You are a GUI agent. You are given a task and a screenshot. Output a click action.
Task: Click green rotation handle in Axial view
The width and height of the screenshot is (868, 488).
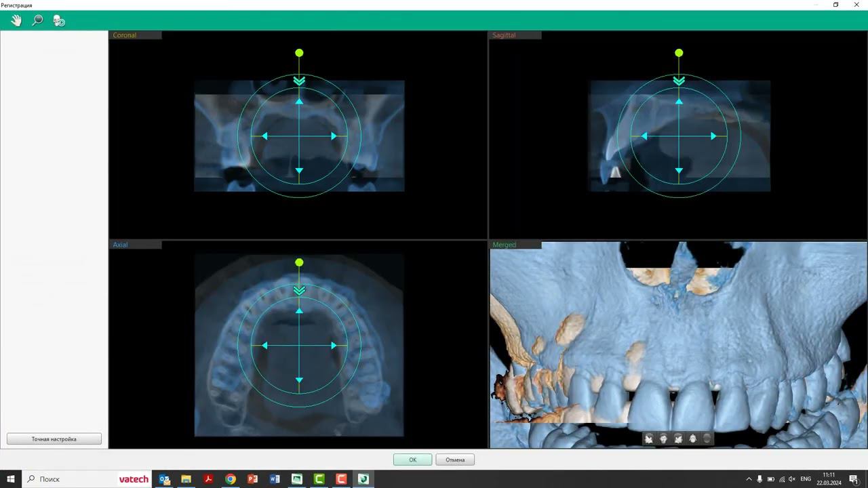pyautogui.click(x=299, y=262)
